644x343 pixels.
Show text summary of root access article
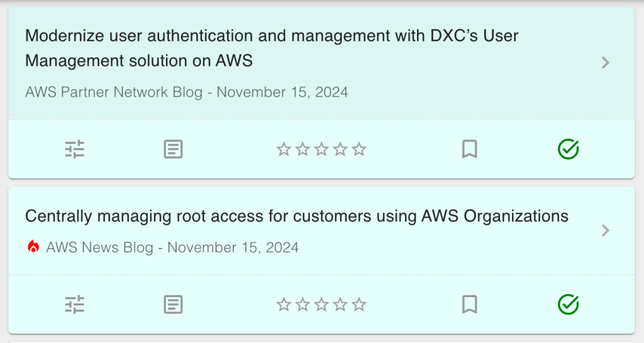coord(173,305)
